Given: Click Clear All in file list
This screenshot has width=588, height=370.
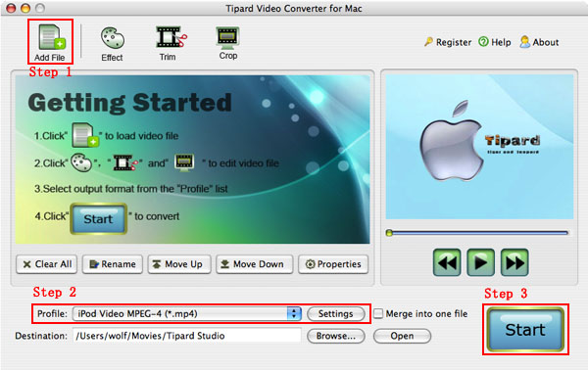Looking at the screenshot, I should (x=47, y=264).
